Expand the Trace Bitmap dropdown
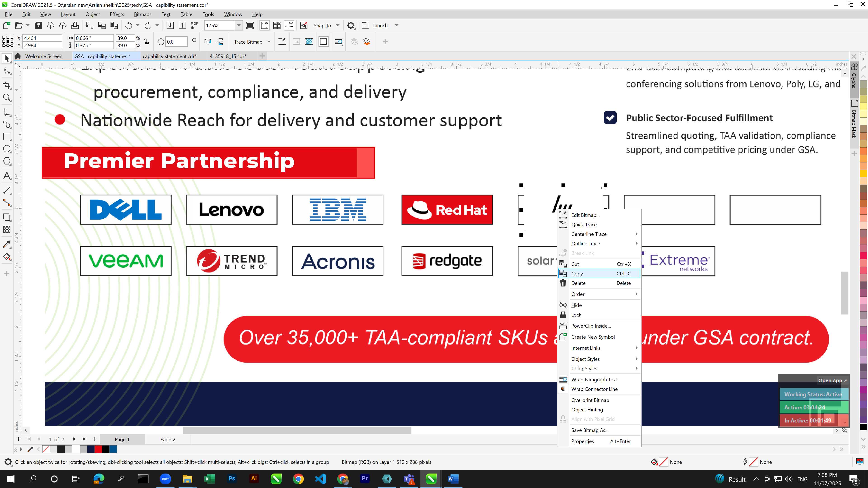 (269, 42)
